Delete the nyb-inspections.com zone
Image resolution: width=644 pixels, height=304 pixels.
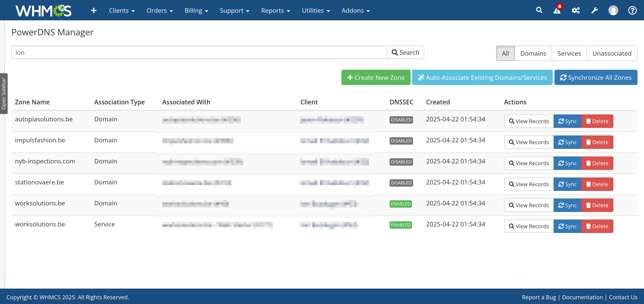point(597,163)
